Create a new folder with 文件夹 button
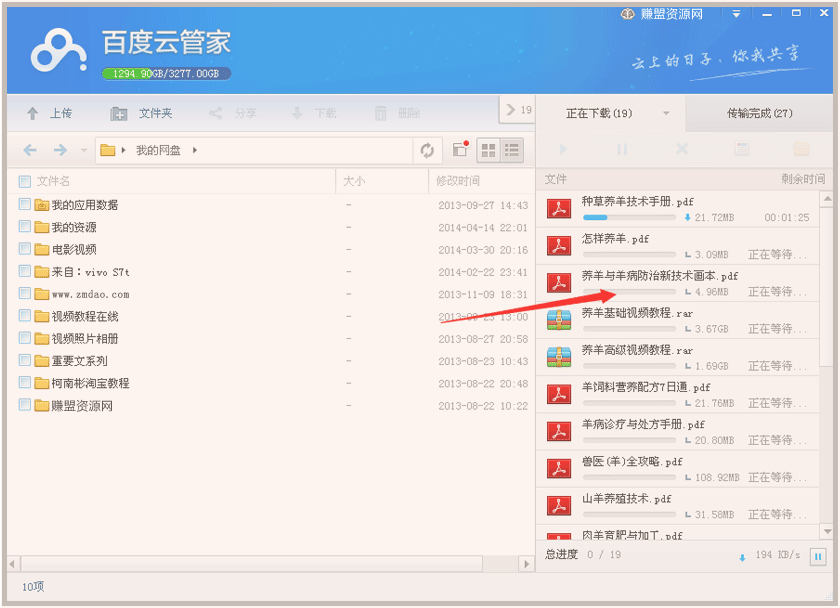Viewport: 840px width, 608px height. 141,114
